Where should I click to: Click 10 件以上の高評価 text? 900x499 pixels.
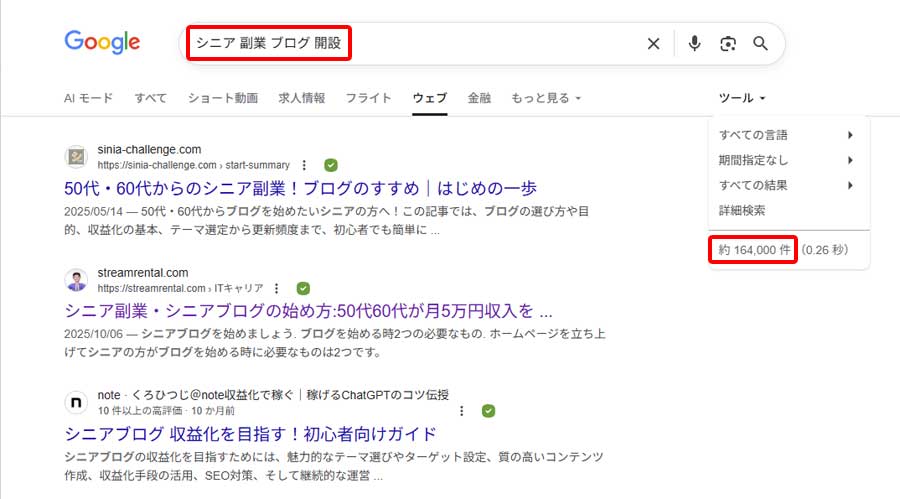pos(139,411)
